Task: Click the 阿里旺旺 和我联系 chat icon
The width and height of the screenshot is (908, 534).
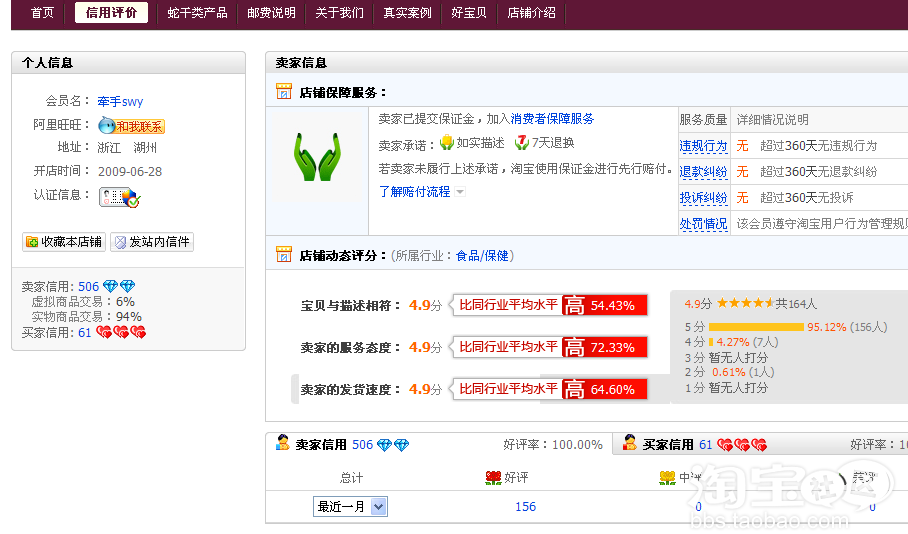Action: coord(131,126)
